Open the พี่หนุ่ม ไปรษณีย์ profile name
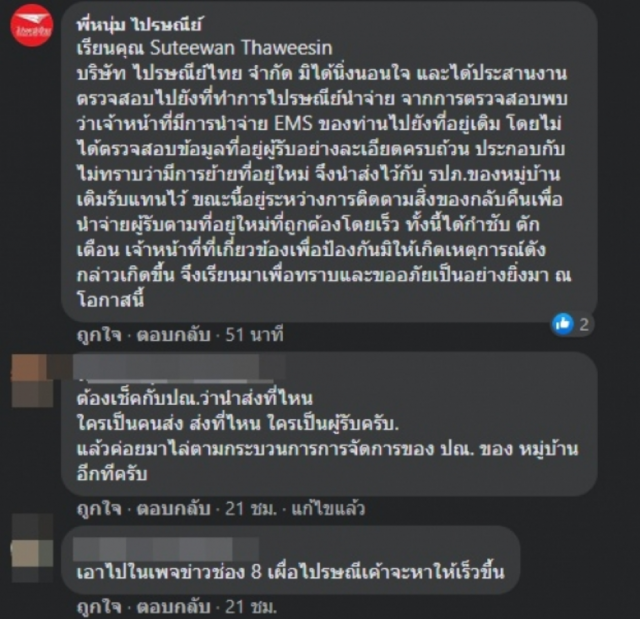 click(x=139, y=24)
